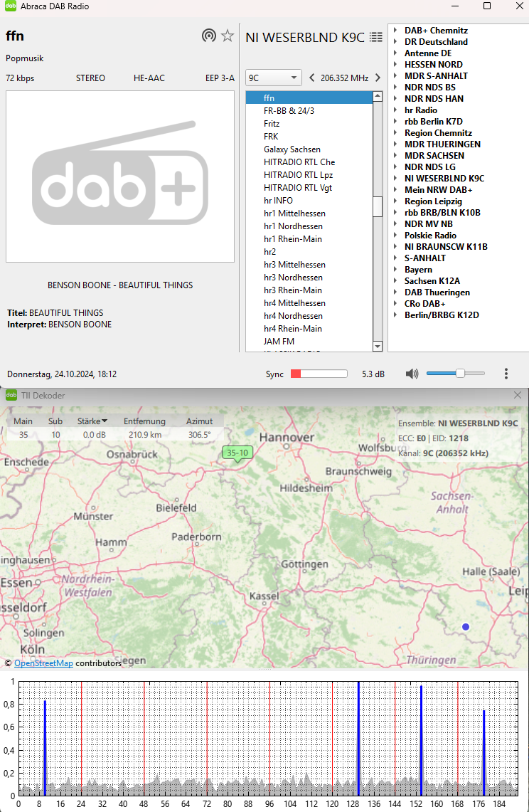Image resolution: width=529 pixels, height=812 pixels.
Task: Click the 35-10 transmitter marker on map
Action: point(237,453)
